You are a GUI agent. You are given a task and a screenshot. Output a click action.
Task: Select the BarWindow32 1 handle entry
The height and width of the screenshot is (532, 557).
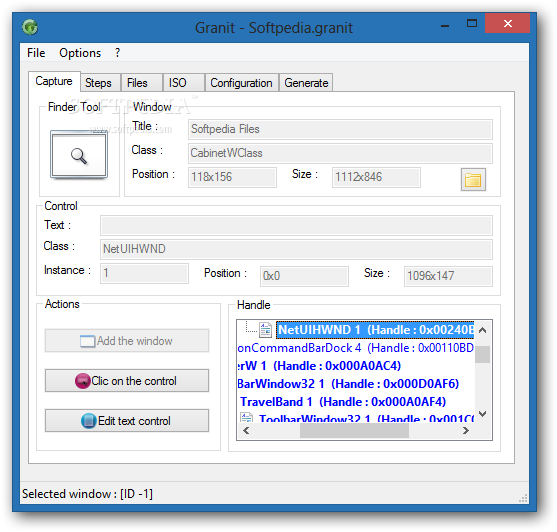coord(348,384)
